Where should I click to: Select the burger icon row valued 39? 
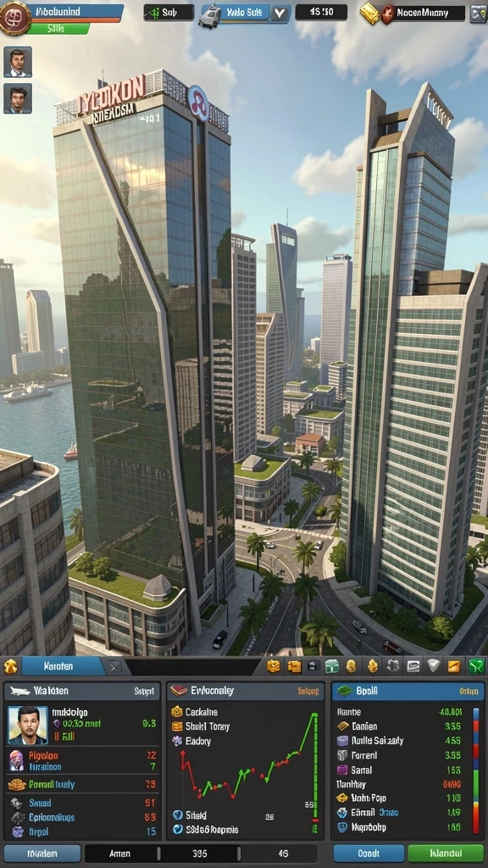pyautogui.click(x=82, y=784)
